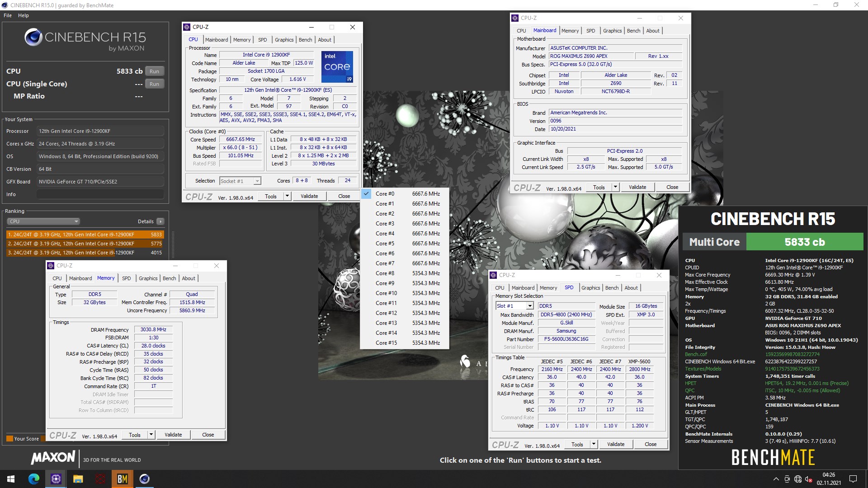Open Tools dropdown arrow in SPD window
Image resolution: width=868 pixels, height=488 pixels.
point(594,444)
